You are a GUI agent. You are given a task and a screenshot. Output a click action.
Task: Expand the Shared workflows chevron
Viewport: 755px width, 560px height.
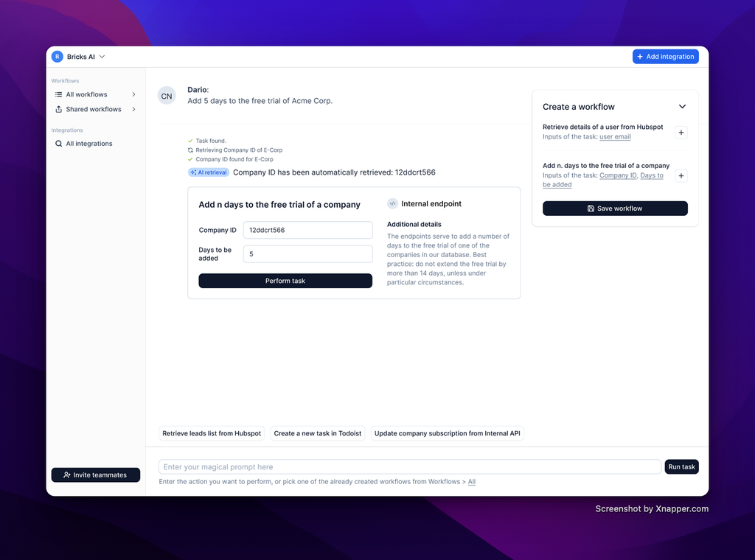pos(134,109)
